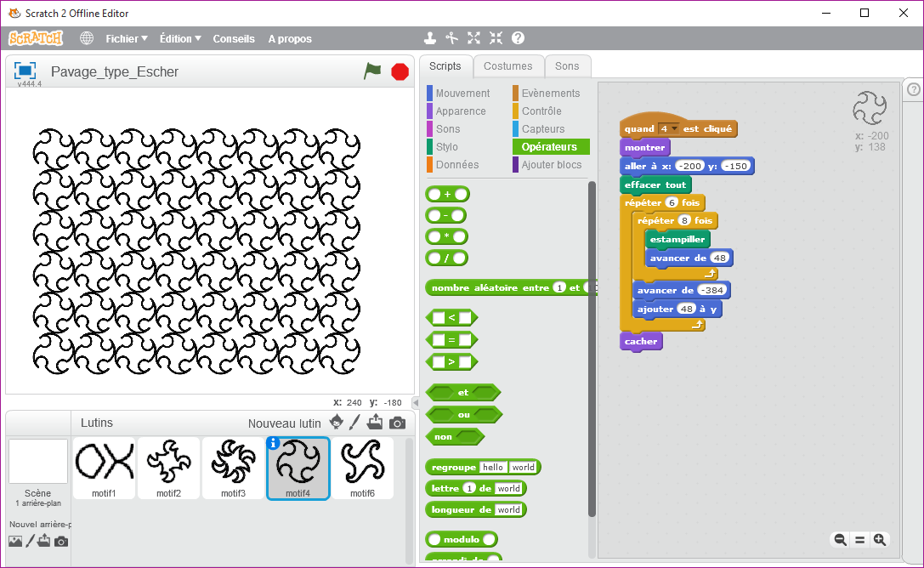Screen dimensions: 924x568
Task: Create new sprite from camera
Action: (x=397, y=423)
